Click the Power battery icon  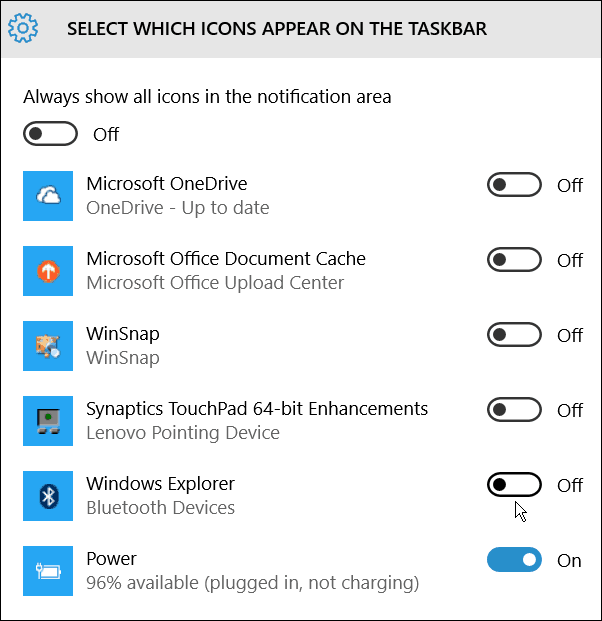coord(48,571)
